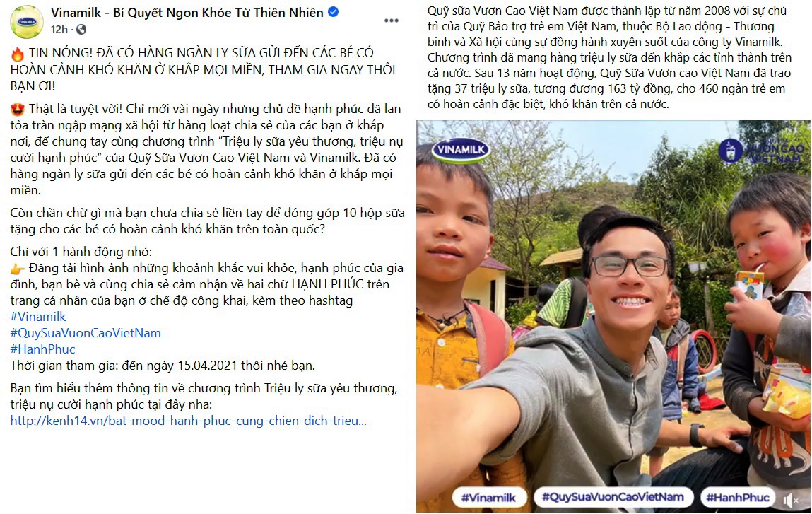Toggle the video mute speaker icon

tap(791, 500)
